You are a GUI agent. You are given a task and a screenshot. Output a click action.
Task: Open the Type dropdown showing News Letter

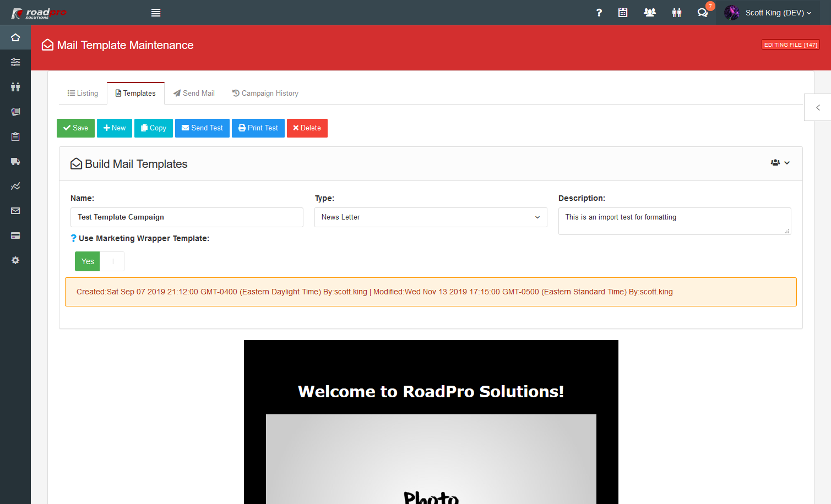point(431,217)
